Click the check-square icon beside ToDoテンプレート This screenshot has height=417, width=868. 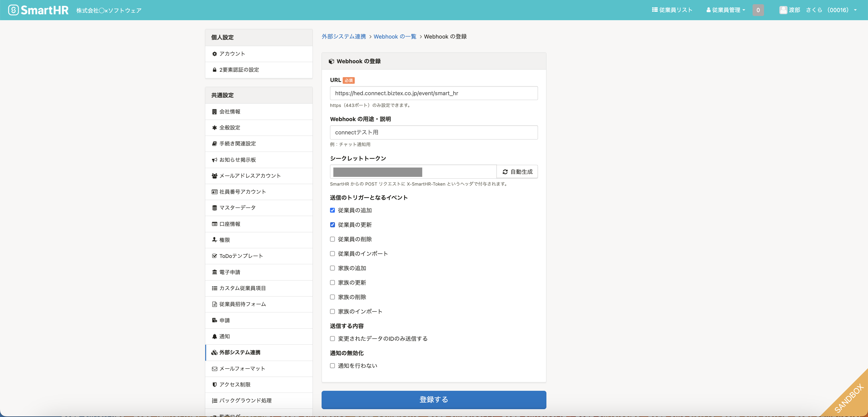pyautogui.click(x=214, y=256)
